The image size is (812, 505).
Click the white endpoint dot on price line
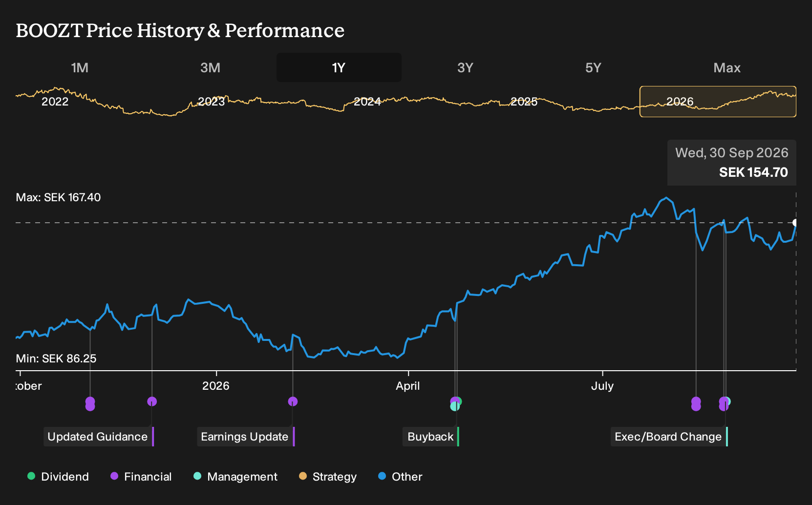795,223
